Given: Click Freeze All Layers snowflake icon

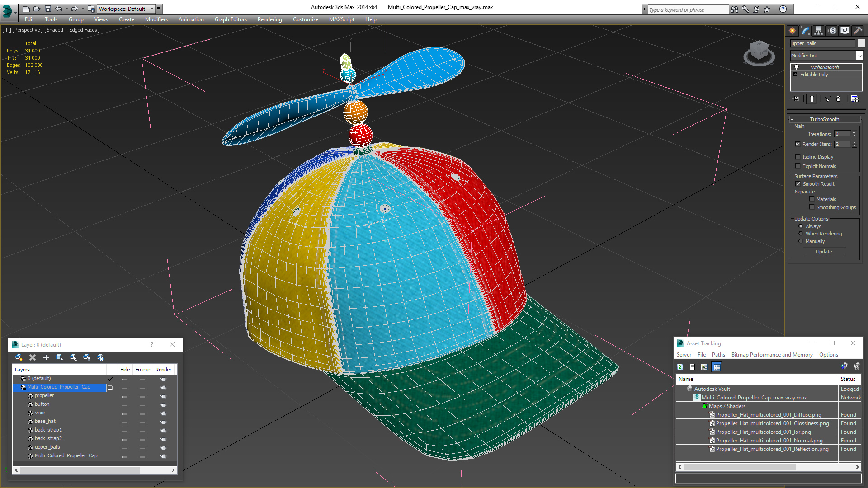Looking at the screenshot, I should pos(100,357).
